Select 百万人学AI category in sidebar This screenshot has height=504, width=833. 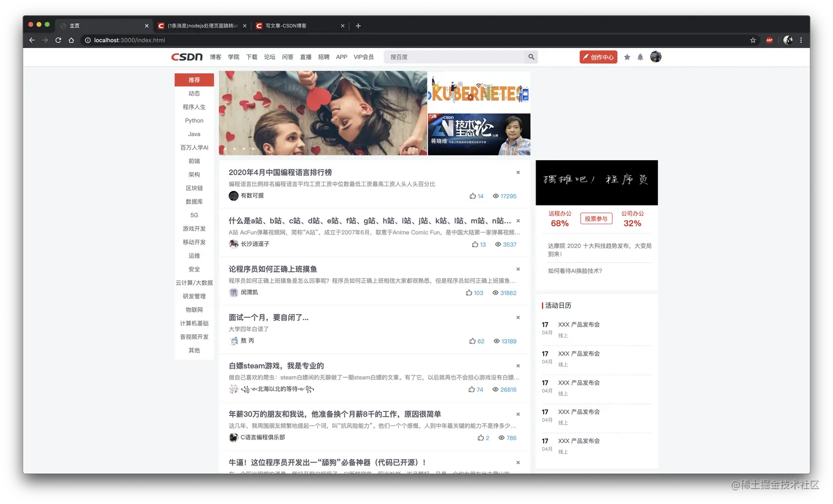tap(194, 148)
